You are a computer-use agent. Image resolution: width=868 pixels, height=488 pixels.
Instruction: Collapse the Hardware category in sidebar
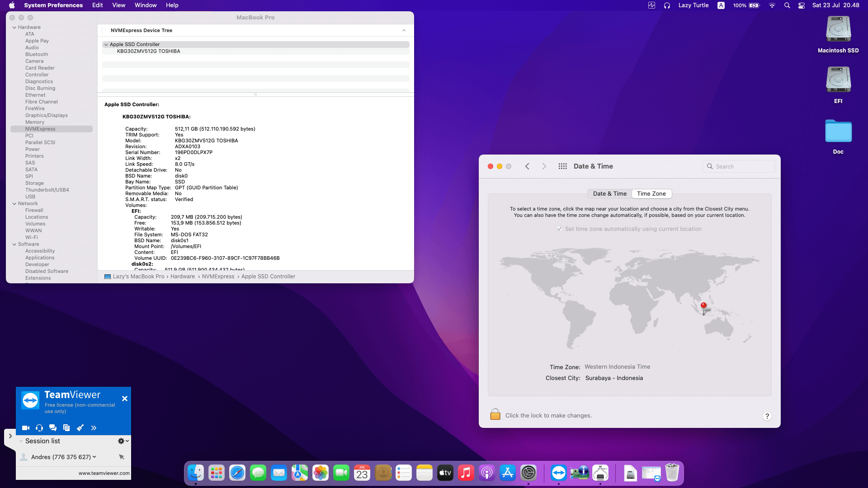[x=14, y=28]
